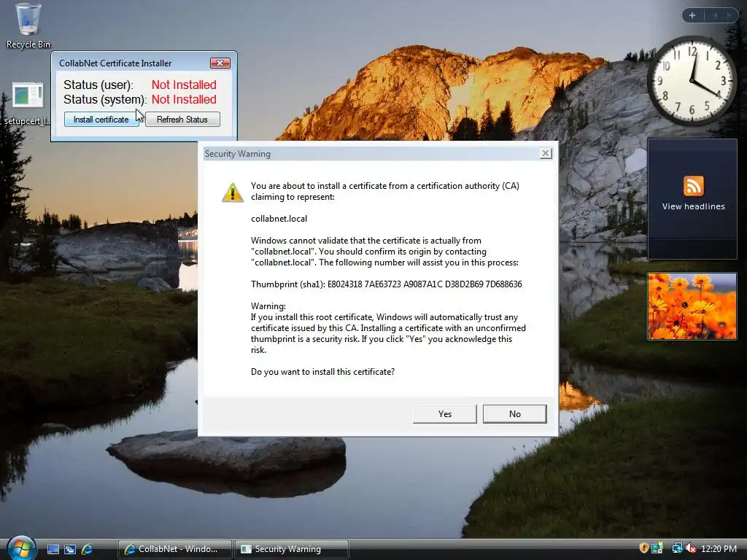This screenshot has height=560, width=747.
Task: Click the Status (user) Not Installed text
Action: pyautogui.click(x=184, y=85)
